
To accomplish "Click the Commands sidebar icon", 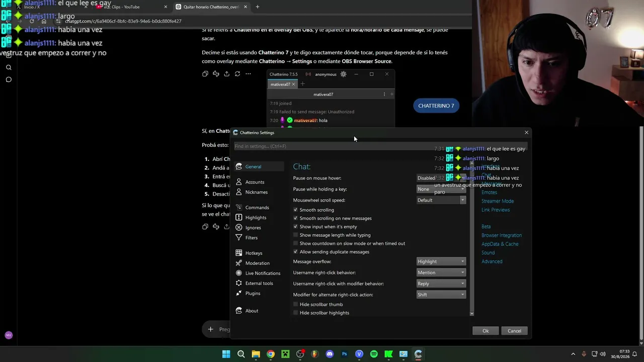I will [239, 207].
